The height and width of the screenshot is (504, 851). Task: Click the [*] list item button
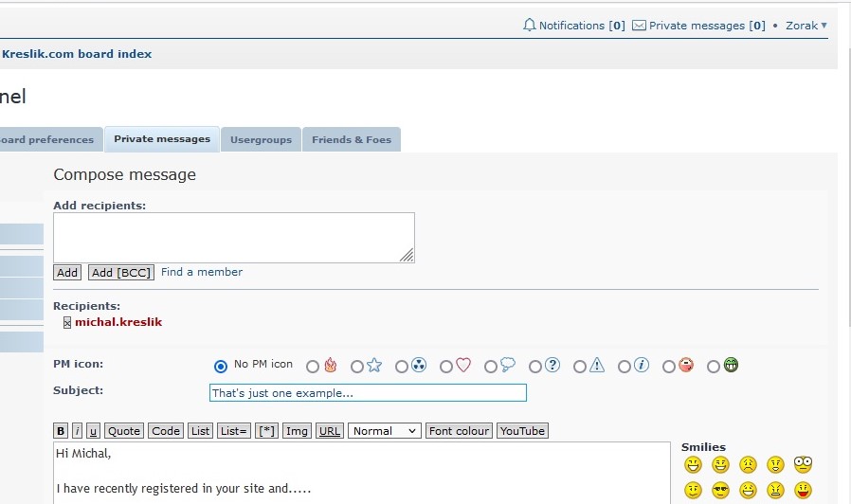pyautogui.click(x=266, y=431)
